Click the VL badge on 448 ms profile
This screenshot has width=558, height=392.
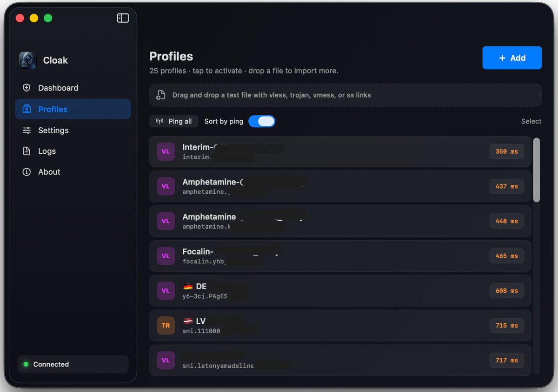[166, 221]
